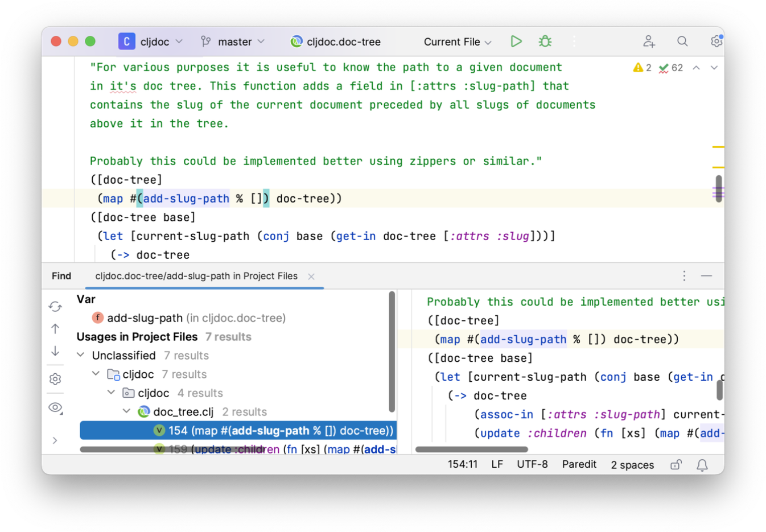766x532 pixels.
Task: Click the function icon beside add-slug-path
Action: tap(98, 318)
